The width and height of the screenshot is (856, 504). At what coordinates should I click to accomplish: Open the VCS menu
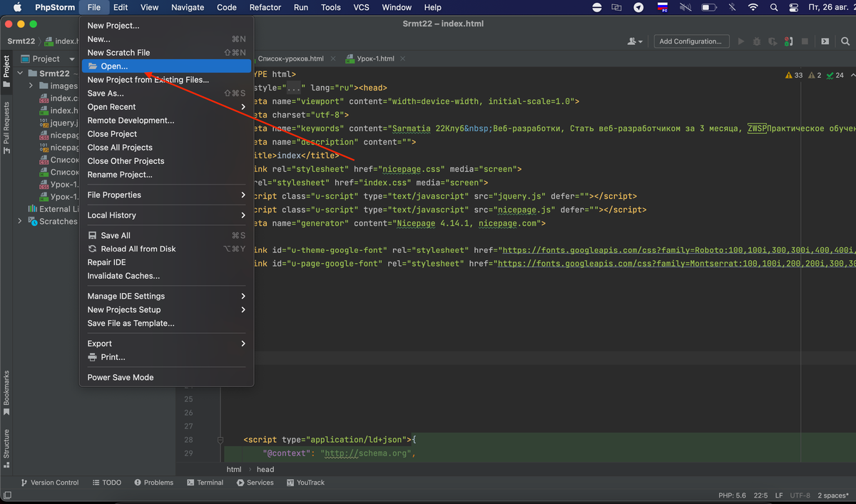coord(362,7)
